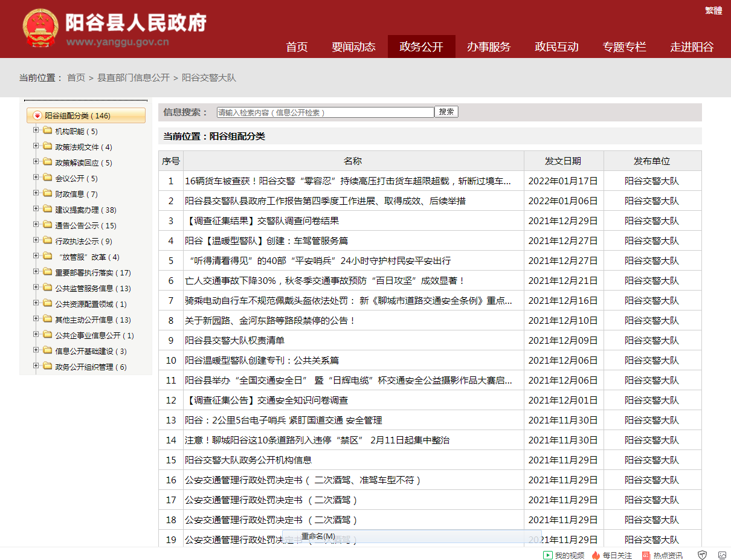
Task: Open 每日关注 flame icon
Action: [x=596, y=555]
